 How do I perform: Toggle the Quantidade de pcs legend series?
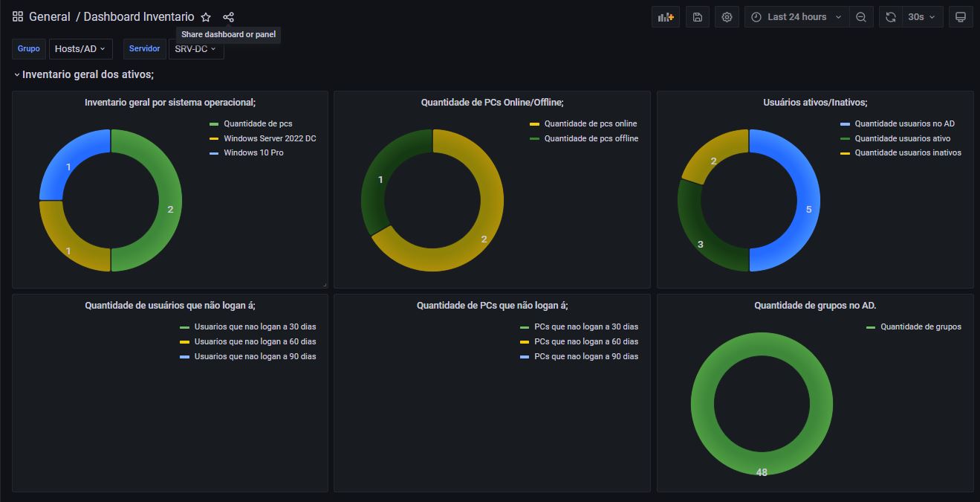tap(258, 124)
